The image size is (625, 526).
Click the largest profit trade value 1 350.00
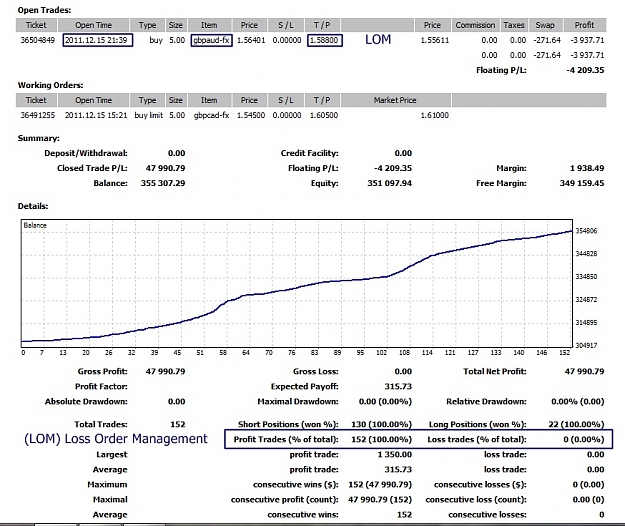click(395, 455)
